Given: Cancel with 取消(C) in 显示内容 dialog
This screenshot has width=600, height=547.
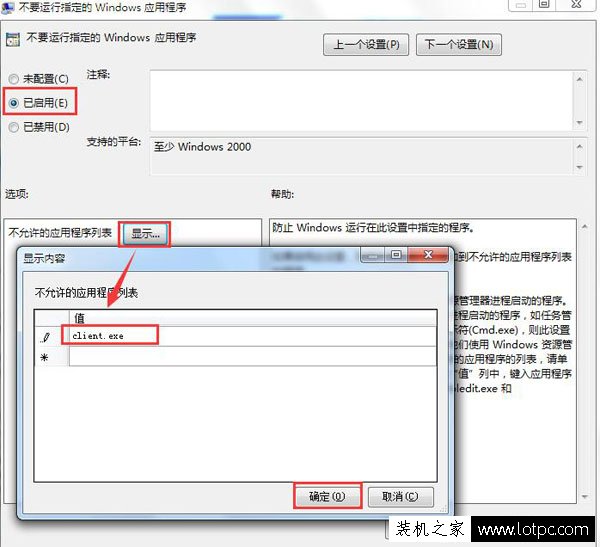Looking at the screenshot, I should tap(400, 496).
